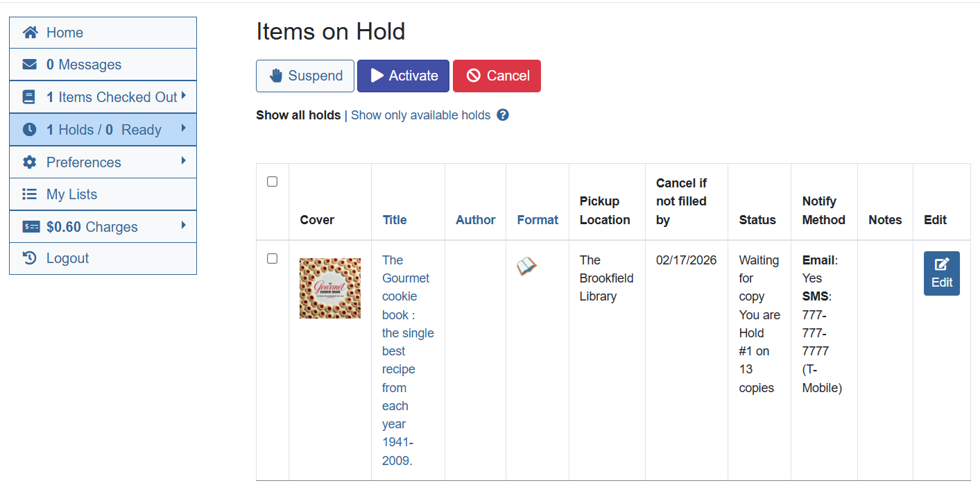980x490 pixels.
Task: Expand the Preferences submenu arrow
Action: (185, 162)
